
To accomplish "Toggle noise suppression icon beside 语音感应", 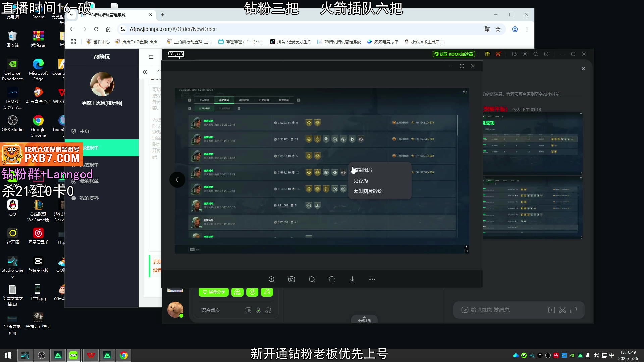I will (248, 310).
